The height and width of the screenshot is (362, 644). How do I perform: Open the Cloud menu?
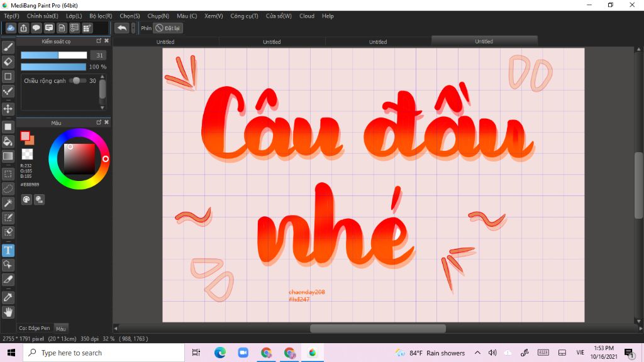pos(306,16)
